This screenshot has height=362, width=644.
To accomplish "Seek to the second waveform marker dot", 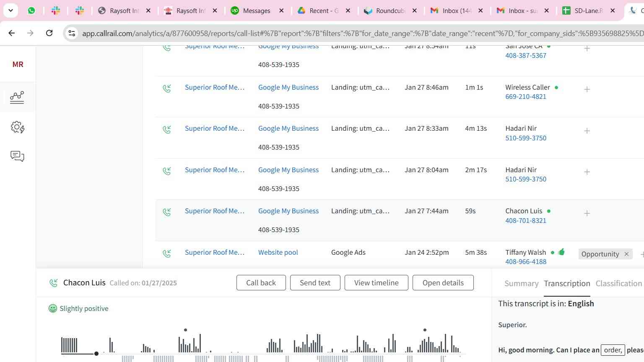I will 425,330.
